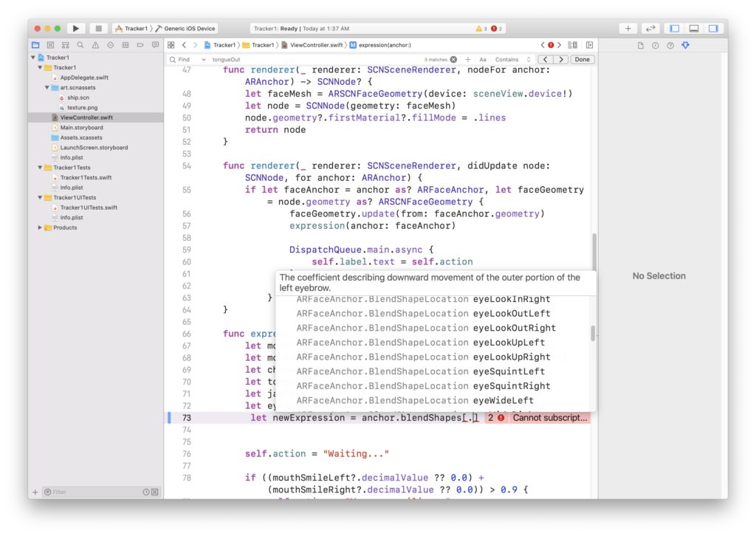The height and width of the screenshot is (536, 756).
Task: Open the Quick Help inspector icon
Action: coord(670,45)
